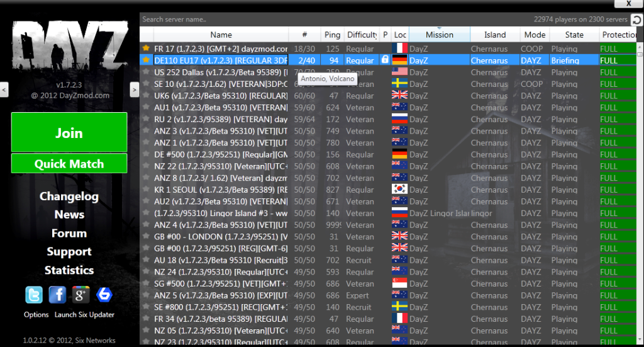This screenshot has height=347, width=644.
Task: Click the blue Six Networks hexagon icon
Action: tap(104, 295)
